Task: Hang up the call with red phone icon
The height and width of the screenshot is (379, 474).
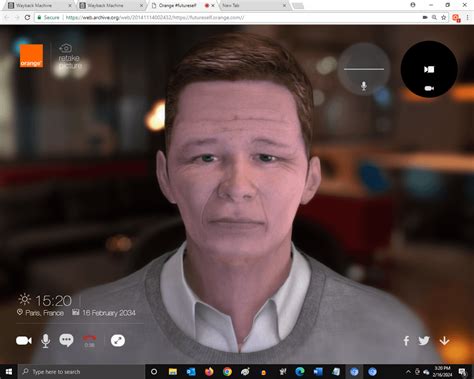Action: pos(89,341)
